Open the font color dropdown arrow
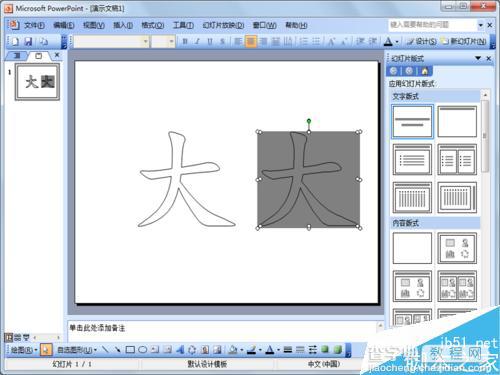Screen dimensions: 500x375 [397, 42]
